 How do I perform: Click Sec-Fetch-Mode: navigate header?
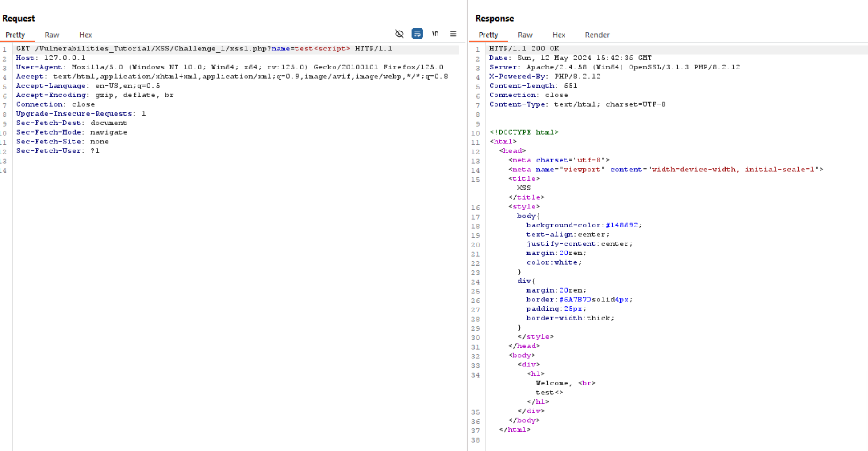point(72,132)
